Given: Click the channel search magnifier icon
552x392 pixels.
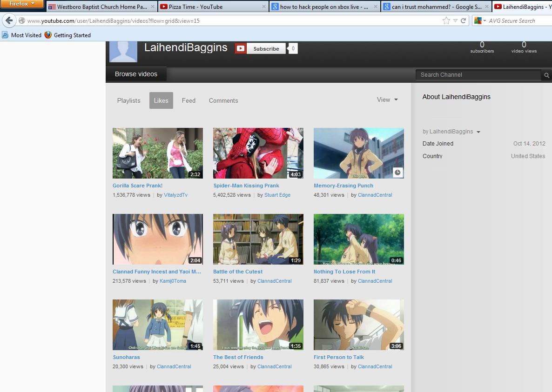Looking at the screenshot, I should [546, 75].
